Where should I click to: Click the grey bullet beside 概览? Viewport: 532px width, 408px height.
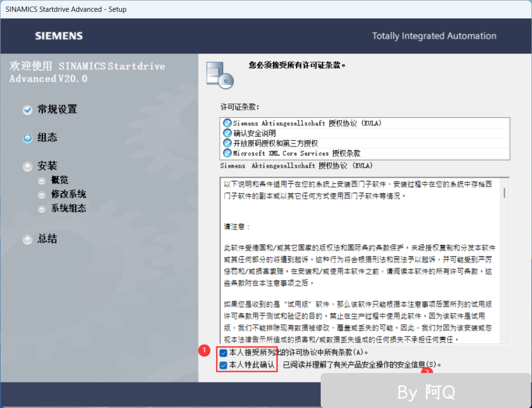[x=42, y=180]
